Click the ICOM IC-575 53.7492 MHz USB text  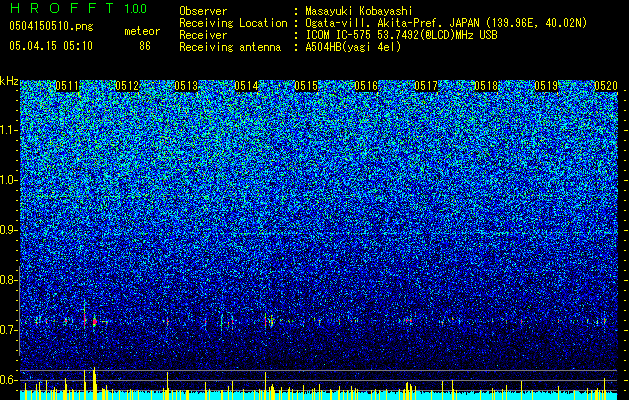401,35
